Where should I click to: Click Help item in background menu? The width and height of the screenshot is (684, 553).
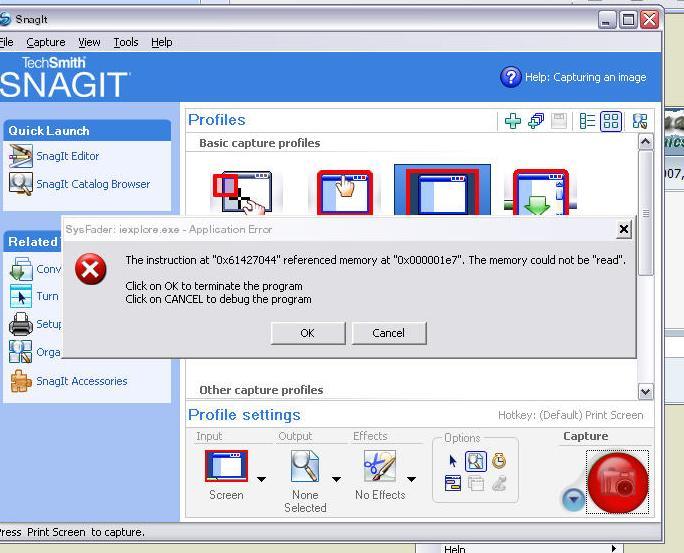[x=455, y=549]
